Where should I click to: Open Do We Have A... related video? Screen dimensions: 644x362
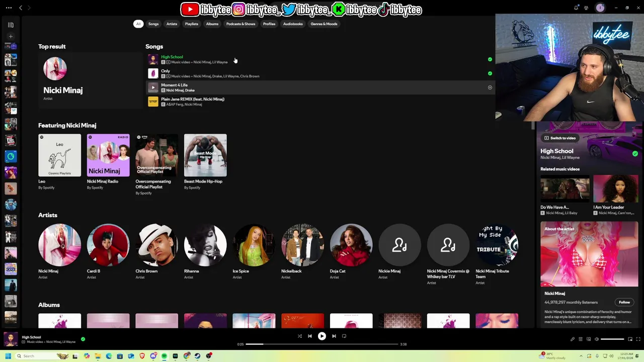(565, 195)
